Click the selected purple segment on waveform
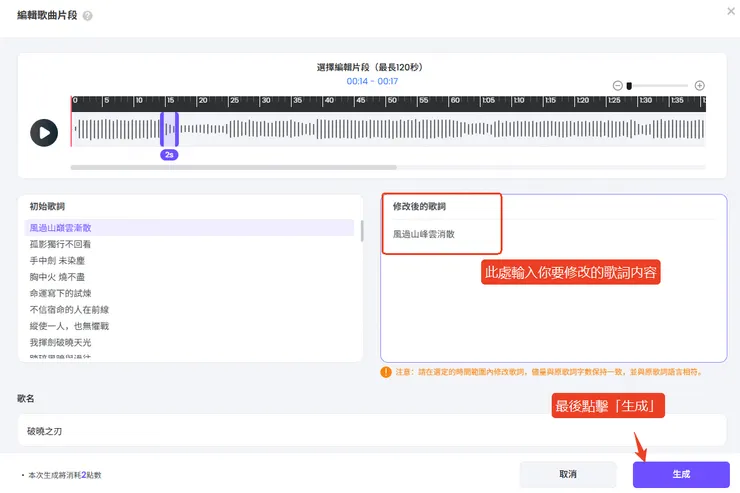 coord(169,129)
